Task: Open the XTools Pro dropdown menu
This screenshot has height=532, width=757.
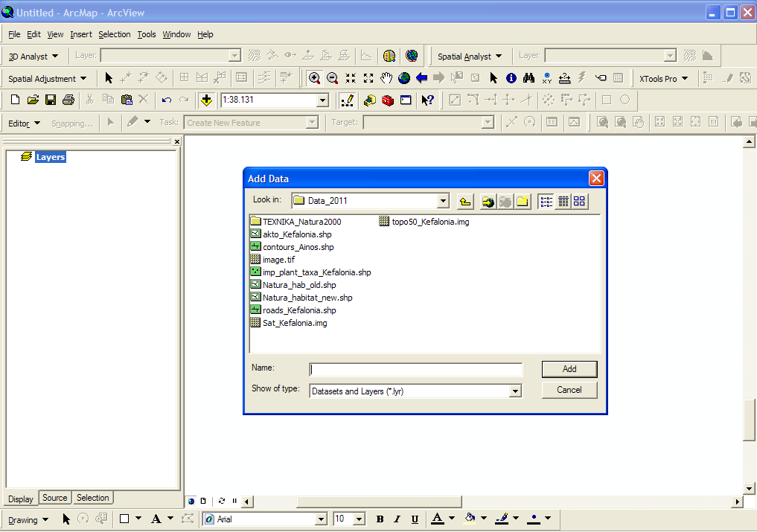Action: tap(663, 78)
